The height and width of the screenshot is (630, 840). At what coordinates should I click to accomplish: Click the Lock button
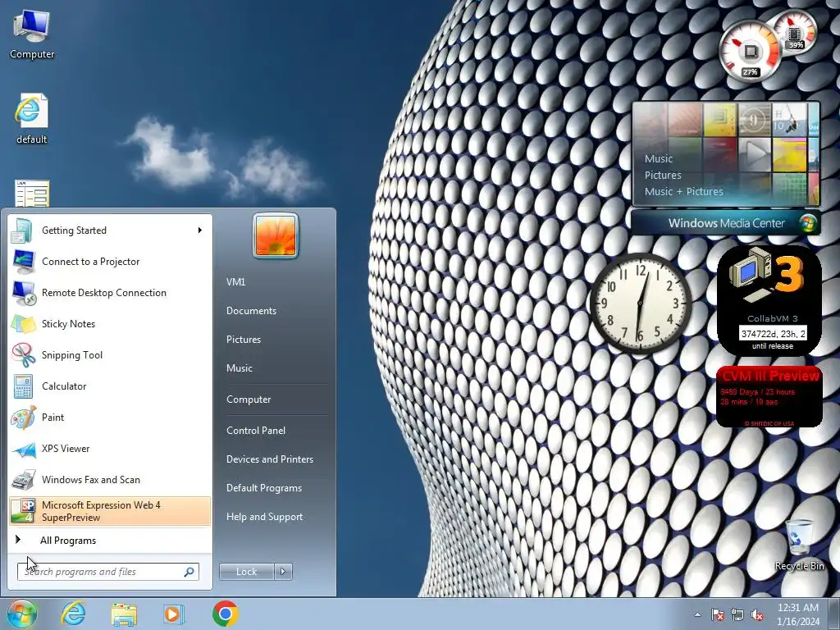(x=246, y=572)
